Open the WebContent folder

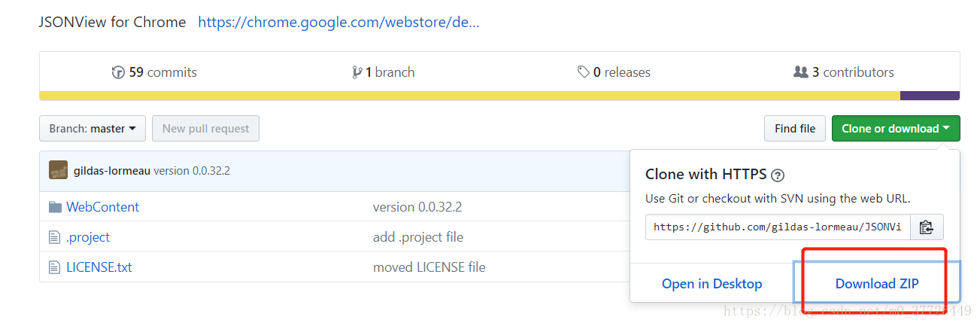(x=102, y=207)
